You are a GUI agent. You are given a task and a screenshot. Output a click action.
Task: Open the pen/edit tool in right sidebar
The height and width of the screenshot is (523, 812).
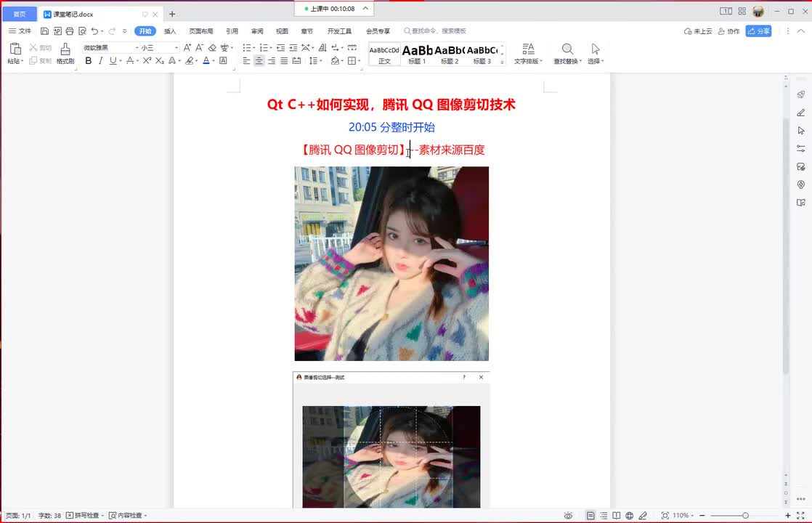point(800,113)
